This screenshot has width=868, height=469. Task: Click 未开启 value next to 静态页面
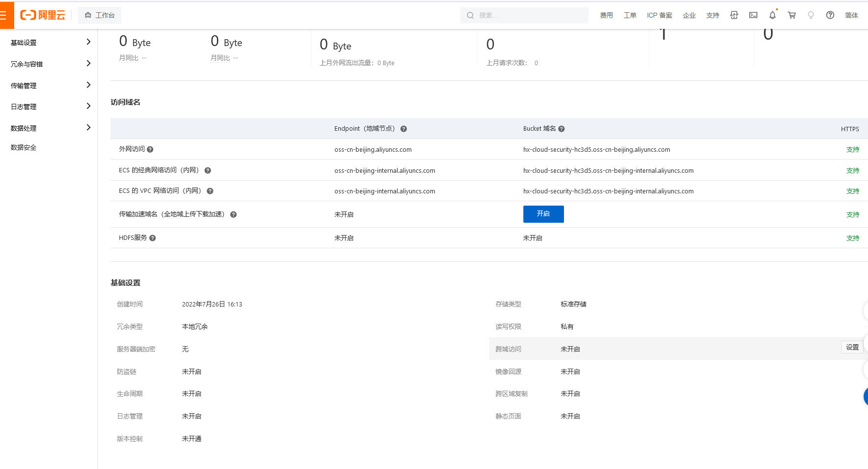point(570,416)
